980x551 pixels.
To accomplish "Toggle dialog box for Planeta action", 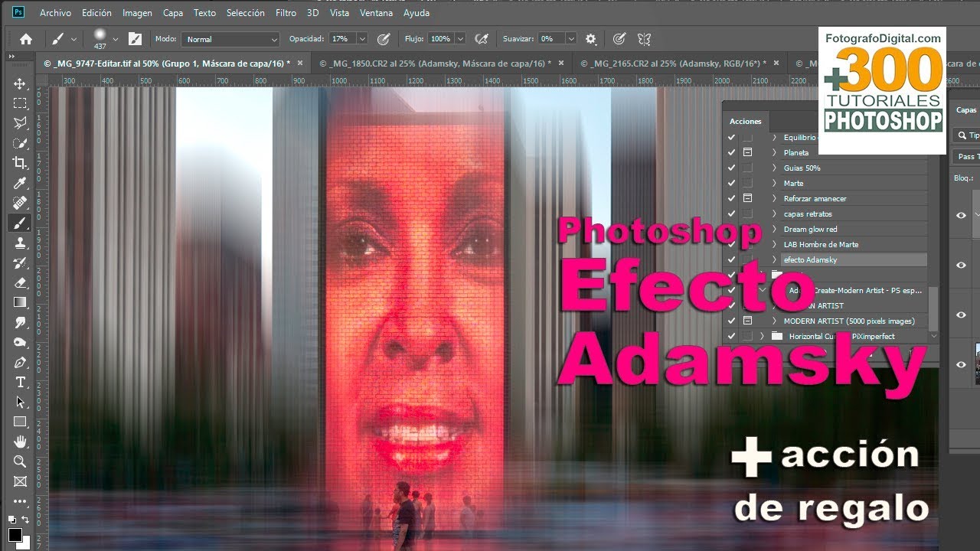I will 748,153.
